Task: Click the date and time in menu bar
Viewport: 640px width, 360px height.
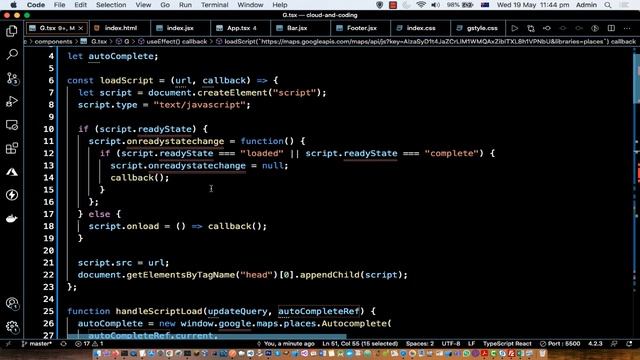Action: pyautogui.click(x=533, y=5)
